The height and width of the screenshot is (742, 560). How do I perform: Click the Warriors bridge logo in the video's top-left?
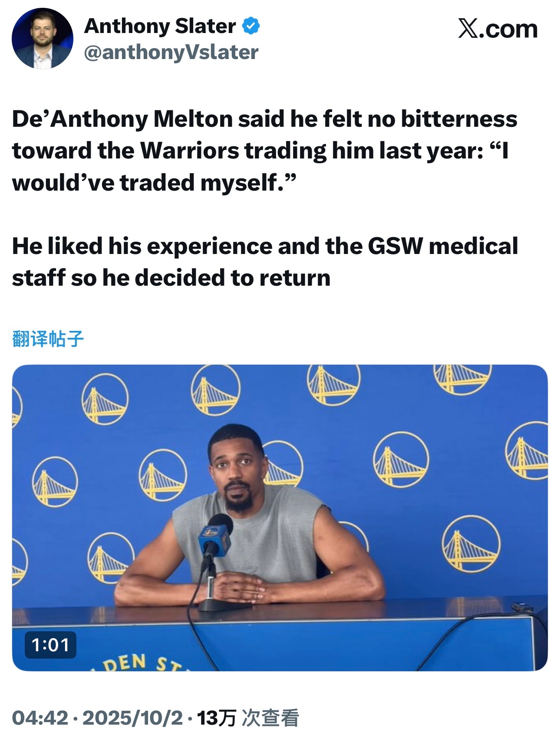pos(105,398)
